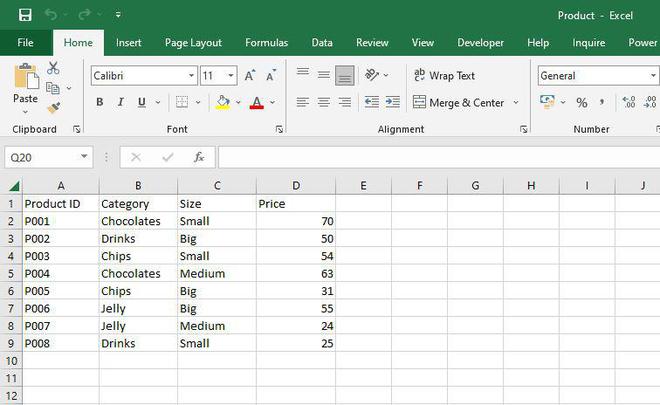Expand the fill color palette arrow
The height and width of the screenshot is (405, 660).
[x=238, y=102]
